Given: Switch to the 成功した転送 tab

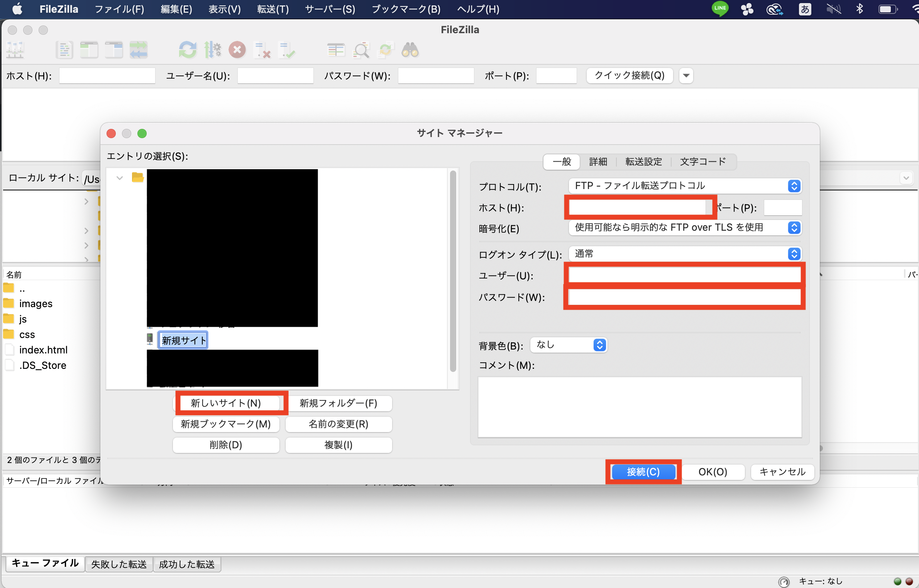Looking at the screenshot, I should pos(187,564).
